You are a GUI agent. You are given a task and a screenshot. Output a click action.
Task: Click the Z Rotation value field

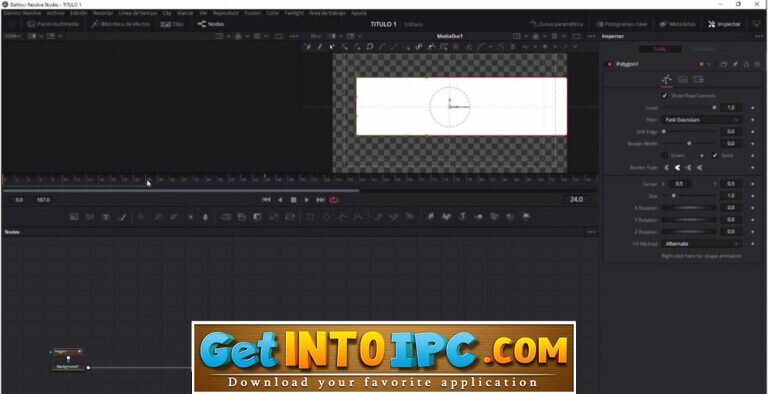pos(731,231)
